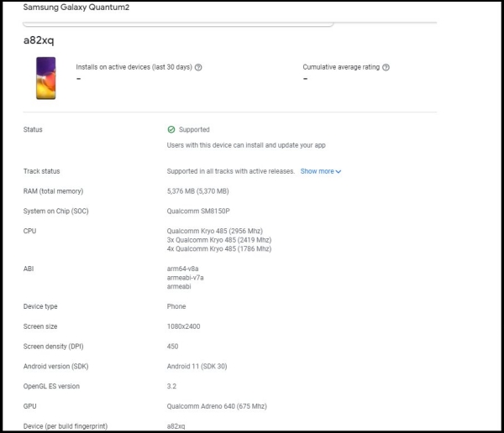Click the Screen size label
Viewport: 504px width, 433px height.
click(x=40, y=326)
